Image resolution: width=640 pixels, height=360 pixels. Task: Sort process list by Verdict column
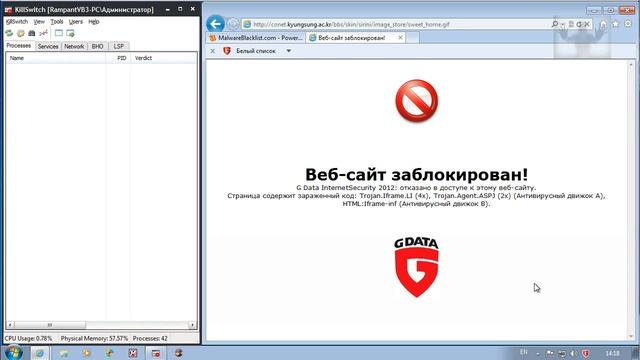[x=163, y=58]
